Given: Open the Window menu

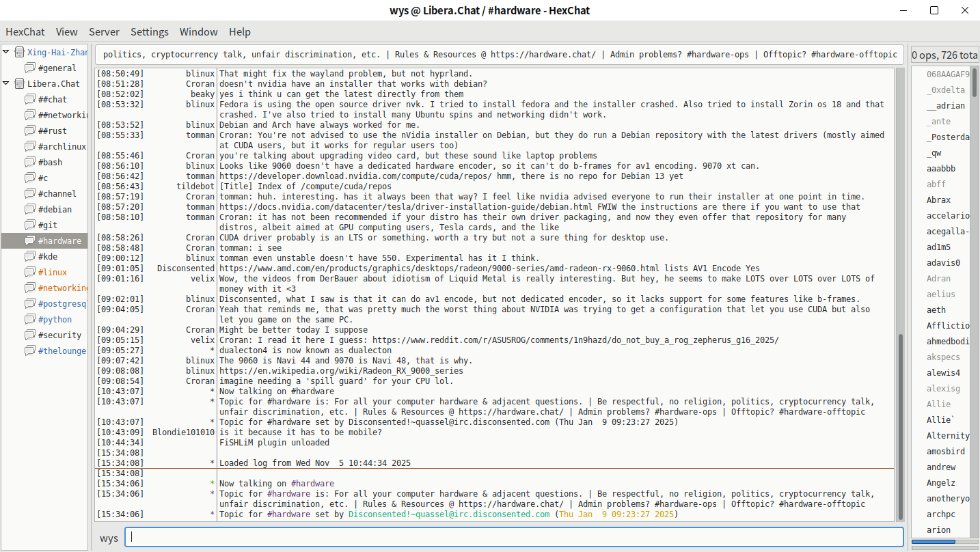Looking at the screenshot, I should tap(199, 31).
